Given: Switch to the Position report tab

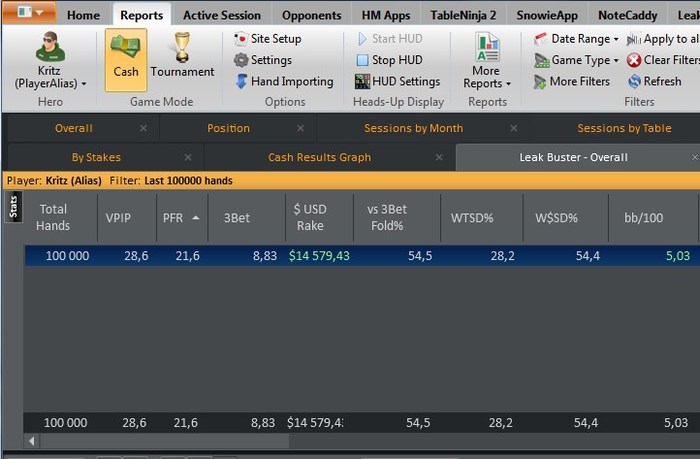Looking at the screenshot, I should pyautogui.click(x=228, y=129).
